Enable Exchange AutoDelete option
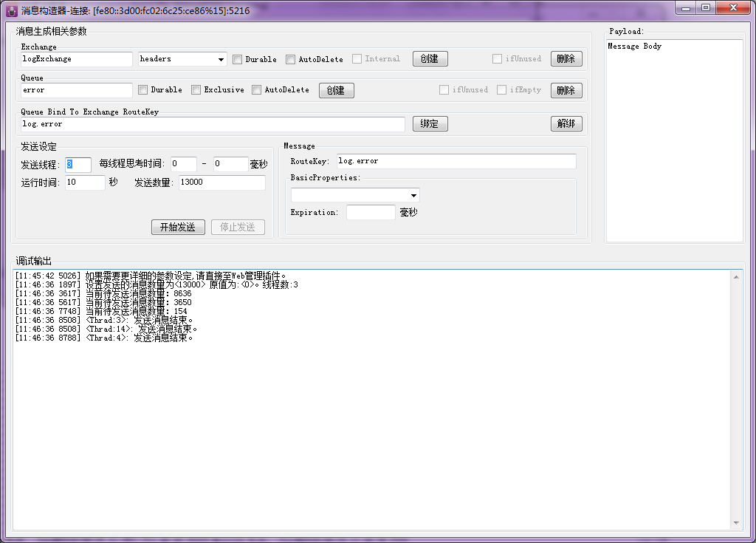The image size is (756, 543). (x=291, y=59)
